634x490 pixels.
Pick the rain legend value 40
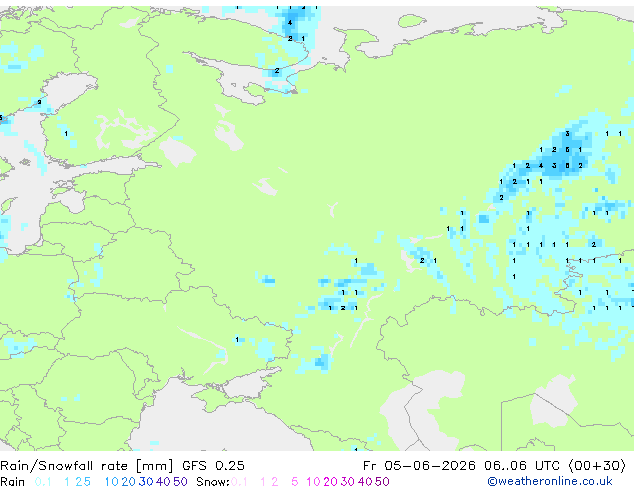click(163, 482)
